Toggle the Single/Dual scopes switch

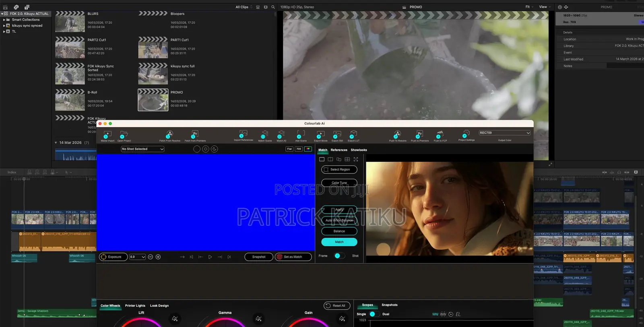pyautogui.click(x=374, y=314)
